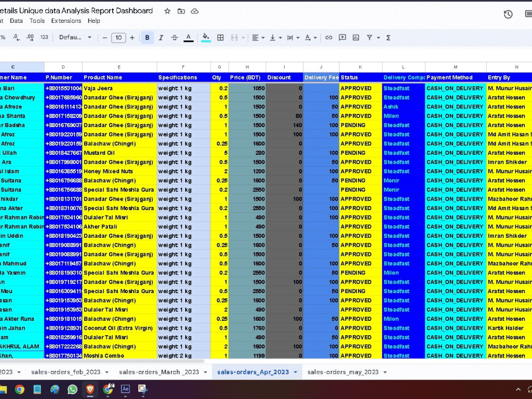
Task: Toggle bold formatting in the toolbar
Action: click(147, 37)
